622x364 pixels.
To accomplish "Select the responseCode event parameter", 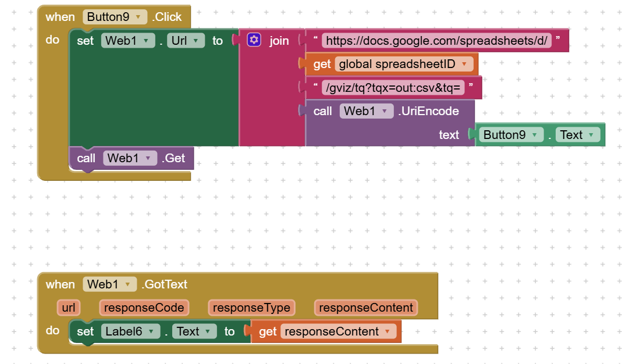I will pyautogui.click(x=144, y=308).
